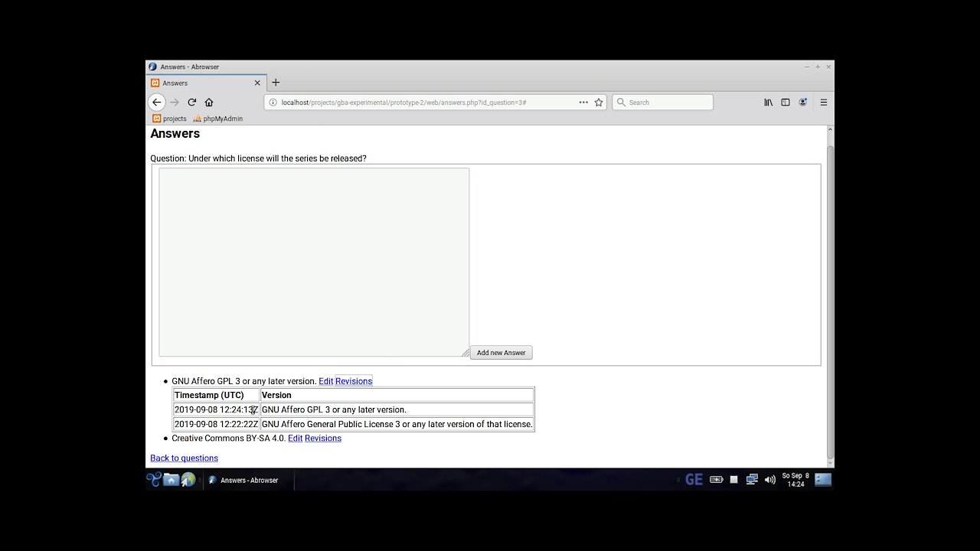This screenshot has width=980, height=551.
Task: Go back to the previous page
Action: click(156, 102)
